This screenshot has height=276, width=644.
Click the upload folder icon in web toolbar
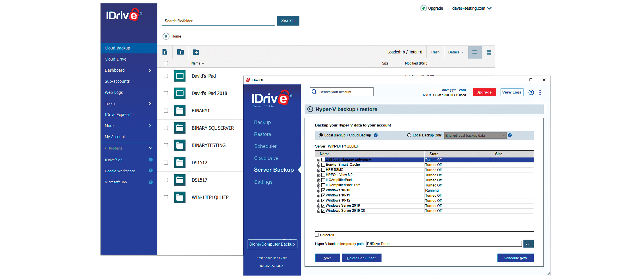tap(180, 52)
